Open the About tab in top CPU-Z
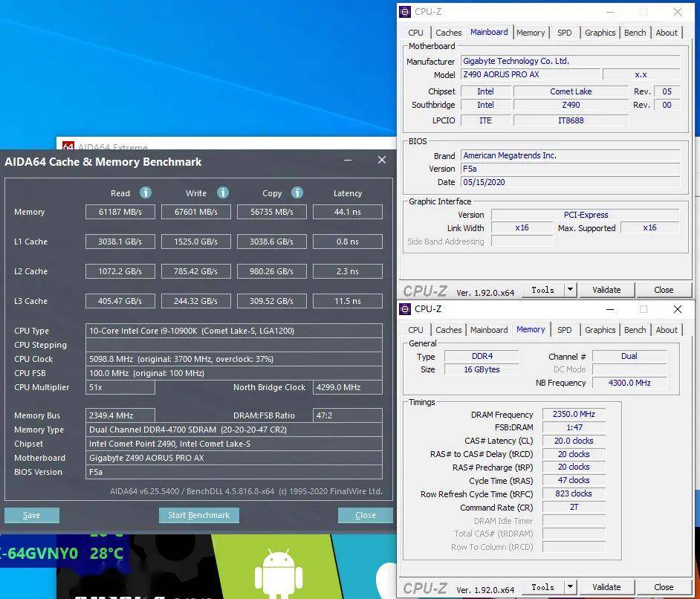Screen dimensions: 700x599 [667, 33]
